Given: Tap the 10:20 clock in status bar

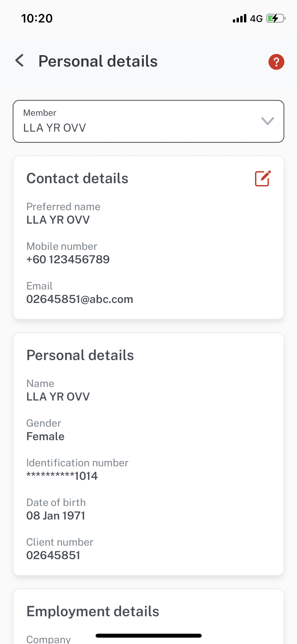Looking at the screenshot, I should [37, 19].
